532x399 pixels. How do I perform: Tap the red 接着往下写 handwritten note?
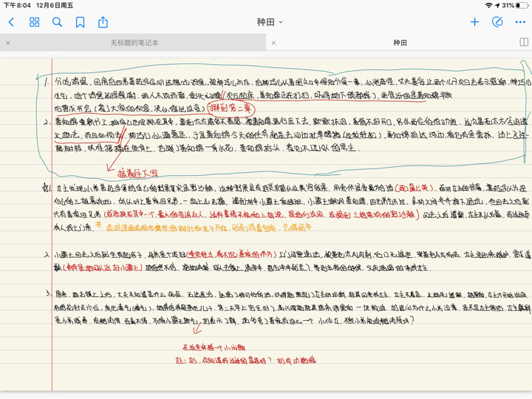coord(137,173)
